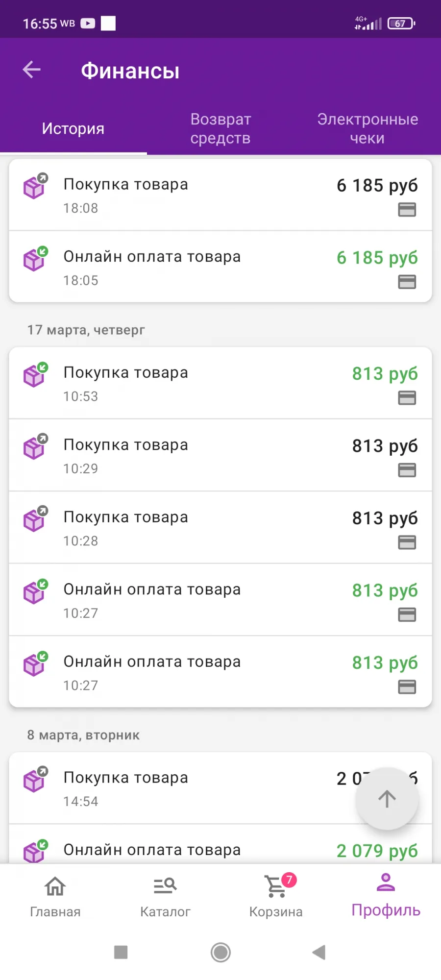Tap the back arrow next to Финансы
Viewport: 441px width, 980px height.
[32, 70]
